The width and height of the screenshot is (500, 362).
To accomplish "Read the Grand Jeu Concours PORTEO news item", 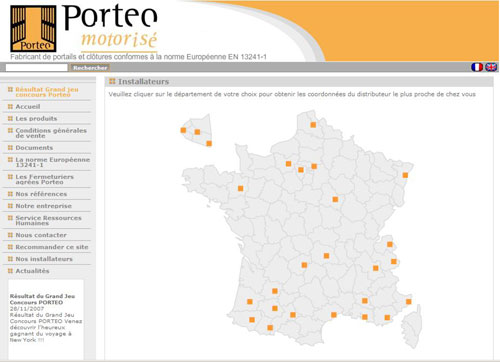I will [42, 299].
